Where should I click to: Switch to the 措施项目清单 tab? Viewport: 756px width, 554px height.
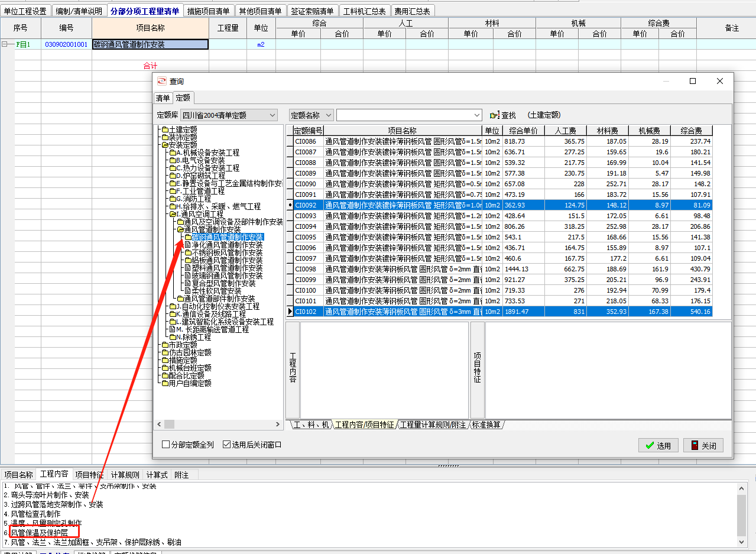[208, 11]
